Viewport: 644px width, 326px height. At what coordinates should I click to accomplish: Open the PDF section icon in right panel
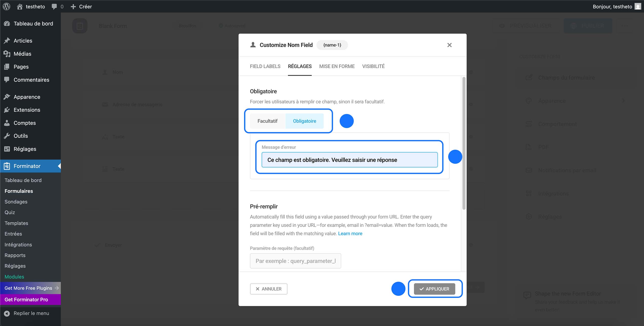point(529,147)
